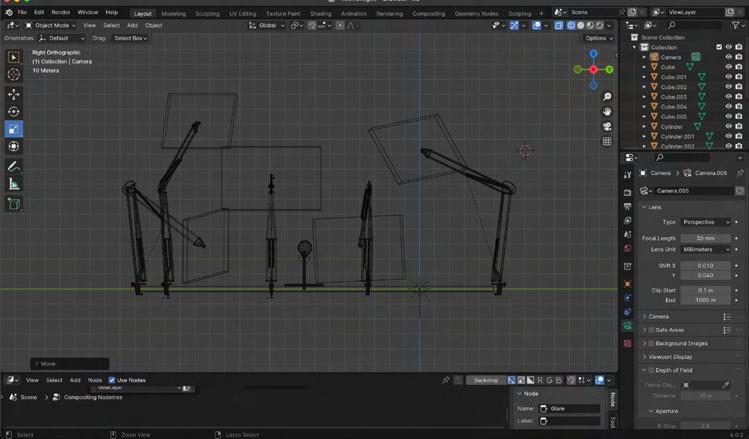Switch to the Sculpting workspace tab
The height and width of the screenshot is (439, 749).
coord(207,14)
